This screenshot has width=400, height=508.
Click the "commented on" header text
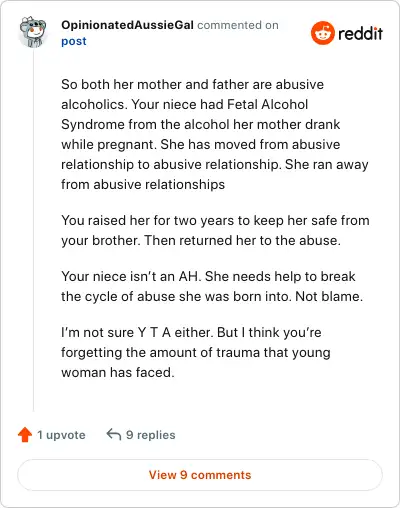point(238,25)
